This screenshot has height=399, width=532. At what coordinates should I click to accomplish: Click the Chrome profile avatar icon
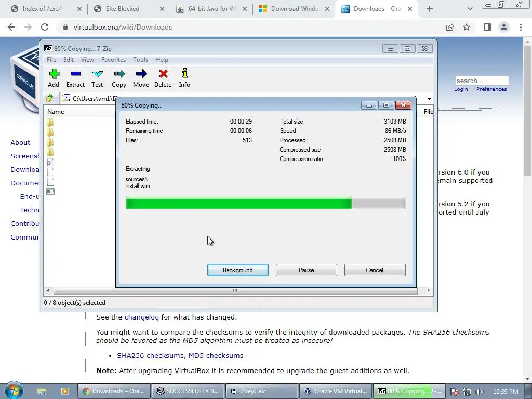coord(504,27)
